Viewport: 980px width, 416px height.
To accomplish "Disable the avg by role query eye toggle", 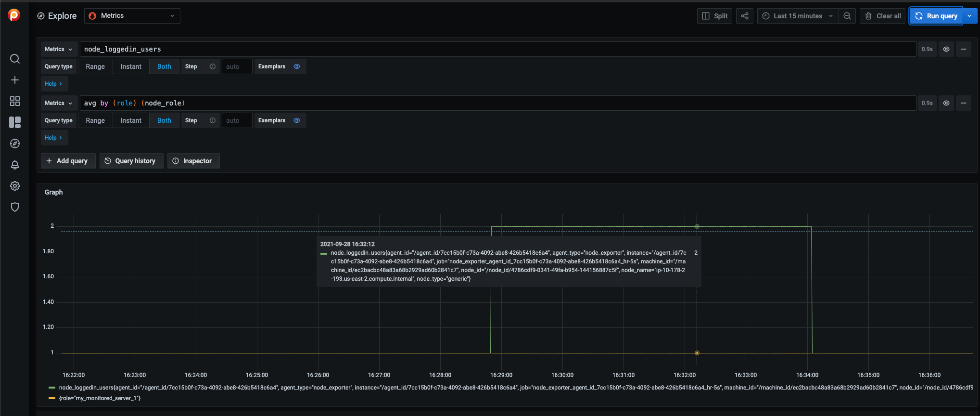I will [x=946, y=103].
